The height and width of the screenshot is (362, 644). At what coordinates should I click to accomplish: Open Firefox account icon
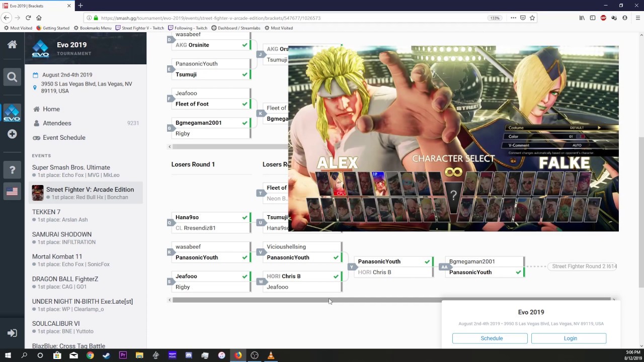tap(625, 18)
